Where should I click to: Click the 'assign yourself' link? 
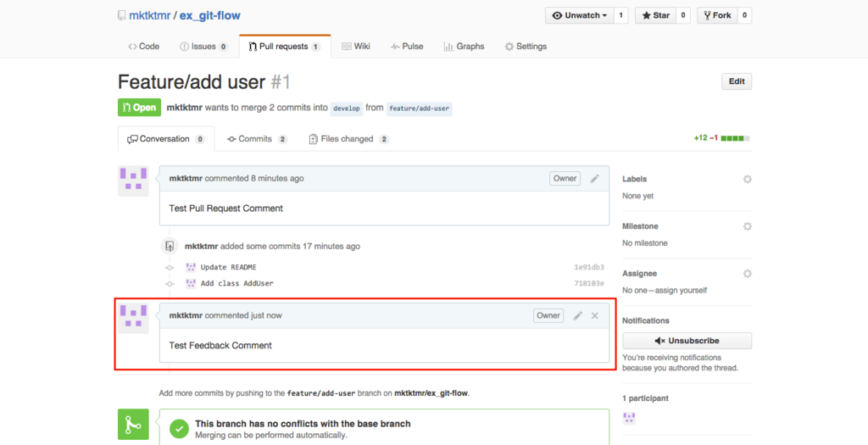click(679, 290)
